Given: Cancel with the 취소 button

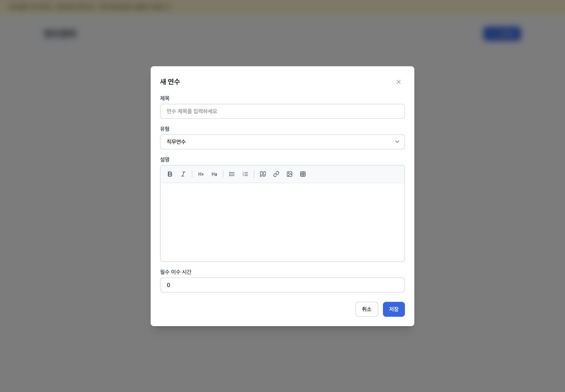Looking at the screenshot, I should 367,309.
